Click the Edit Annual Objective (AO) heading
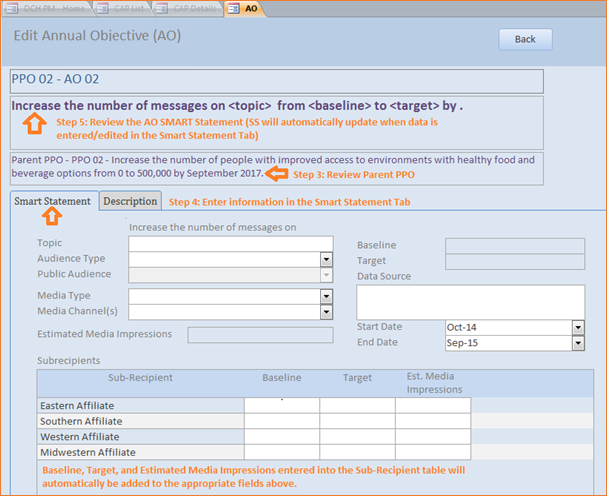607x496 pixels. tap(98, 36)
